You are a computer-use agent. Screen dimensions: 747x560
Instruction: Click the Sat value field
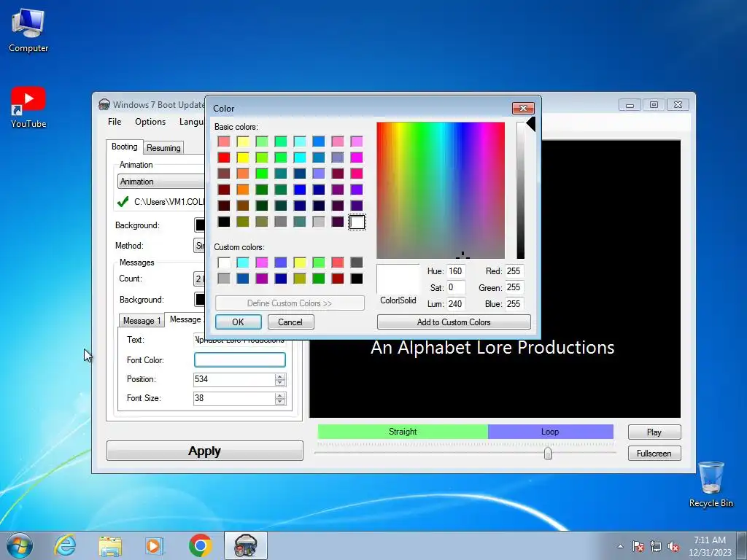coord(455,287)
